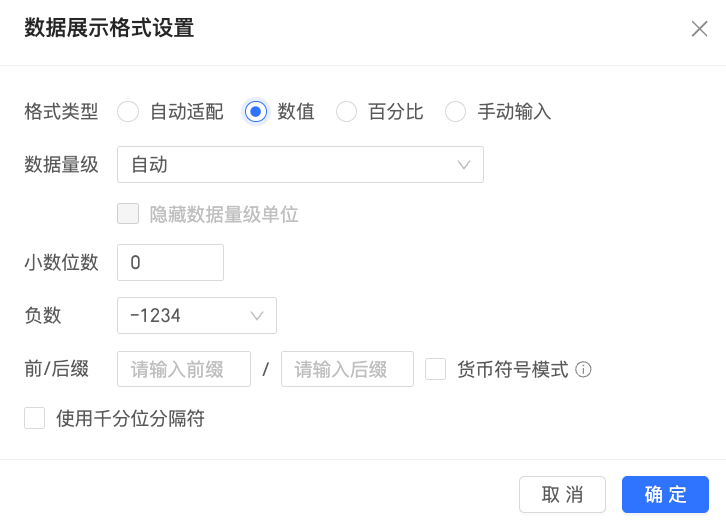Select the 自动适配 radio button
The width and height of the screenshot is (726, 530).
click(128, 112)
